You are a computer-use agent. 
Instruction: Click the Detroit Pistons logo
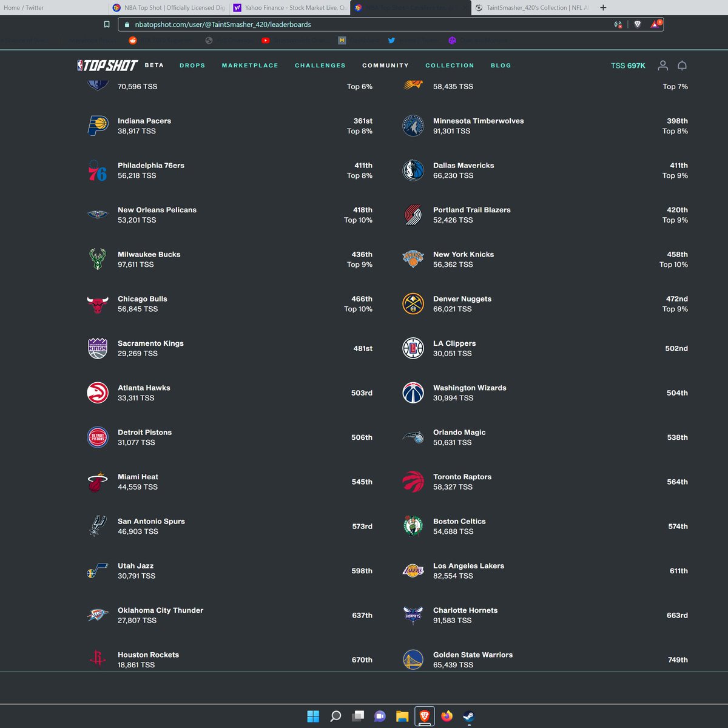click(98, 437)
